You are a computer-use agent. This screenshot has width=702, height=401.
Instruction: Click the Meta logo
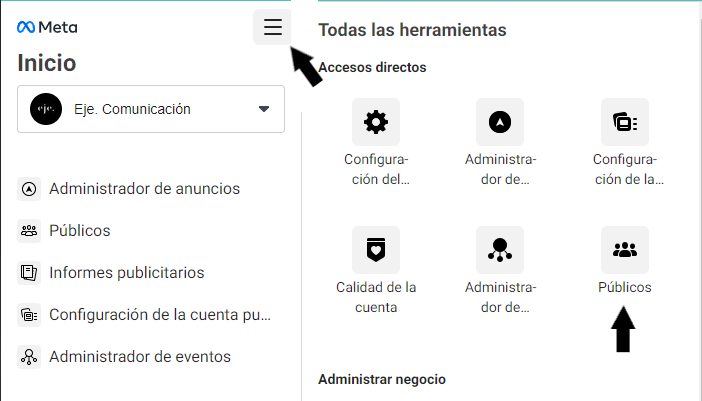tap(47, 27)
